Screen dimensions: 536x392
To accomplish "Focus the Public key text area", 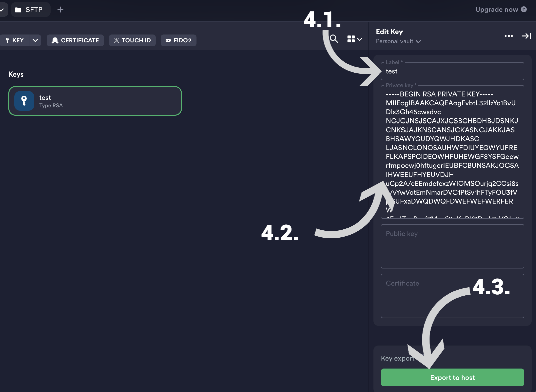I will [x=452, y=246].
